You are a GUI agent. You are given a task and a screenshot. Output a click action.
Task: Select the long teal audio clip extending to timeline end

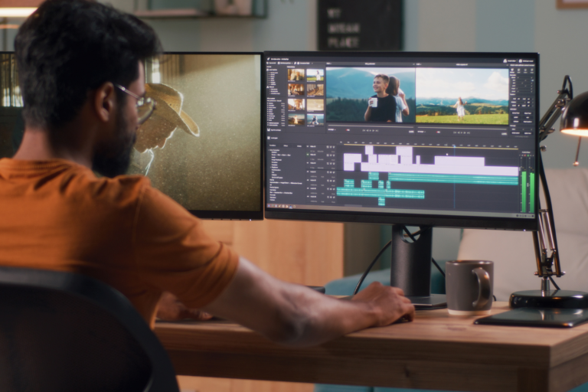click(x=453, y=178)
